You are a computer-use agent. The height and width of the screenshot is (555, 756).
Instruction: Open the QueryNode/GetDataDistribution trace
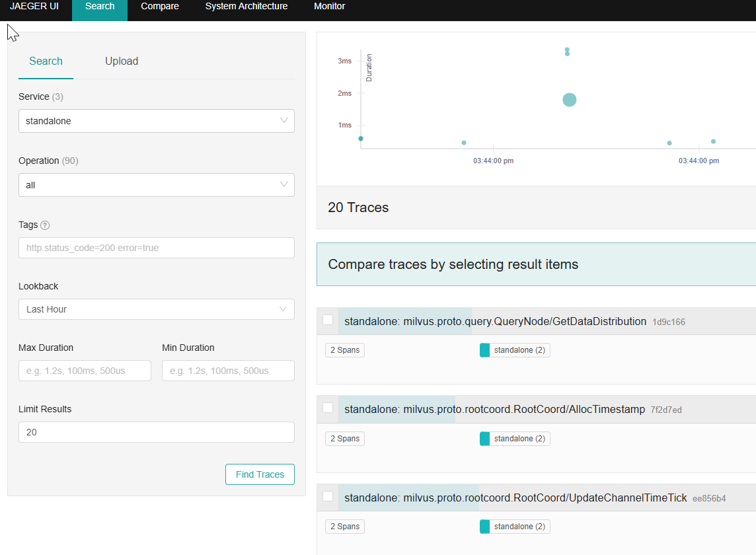click(495, 322)
